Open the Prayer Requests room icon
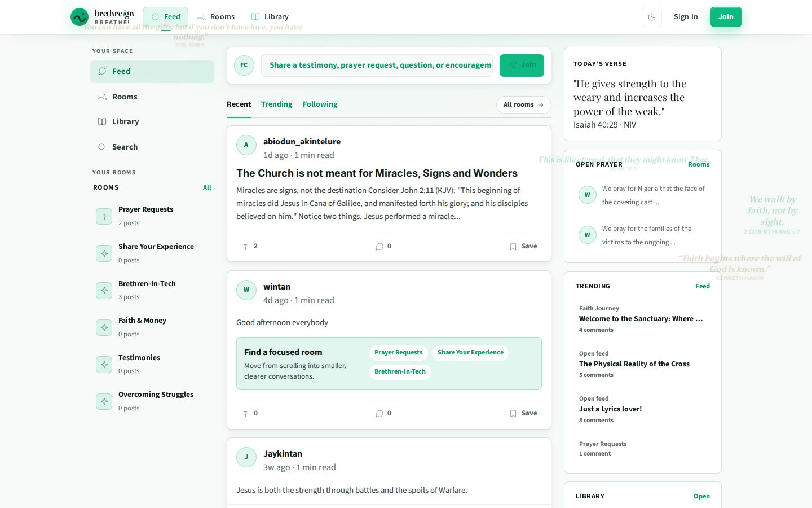812x508 pixels. tap(104, 216)
